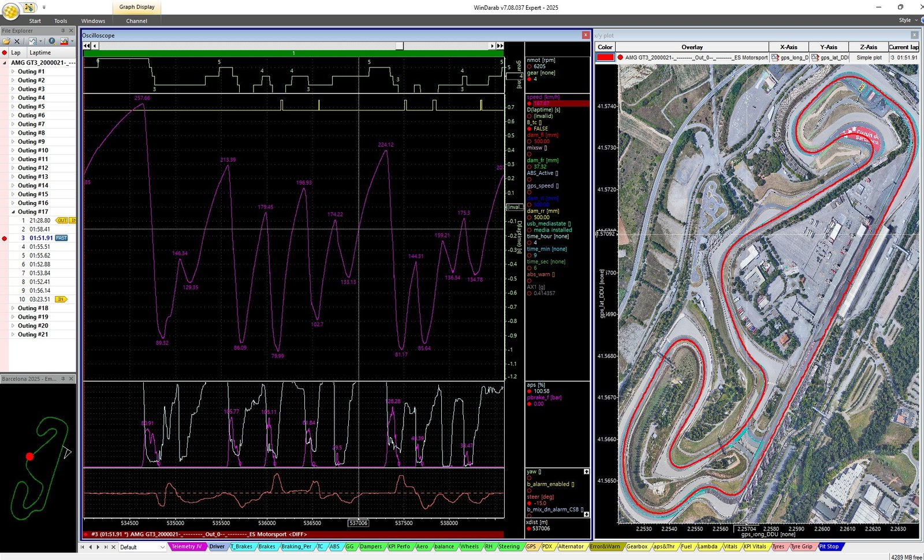Switch to the Dampers worksheet tab
Image resolution: width=924 pixels, height=560 pixels.
pos(370,546)
